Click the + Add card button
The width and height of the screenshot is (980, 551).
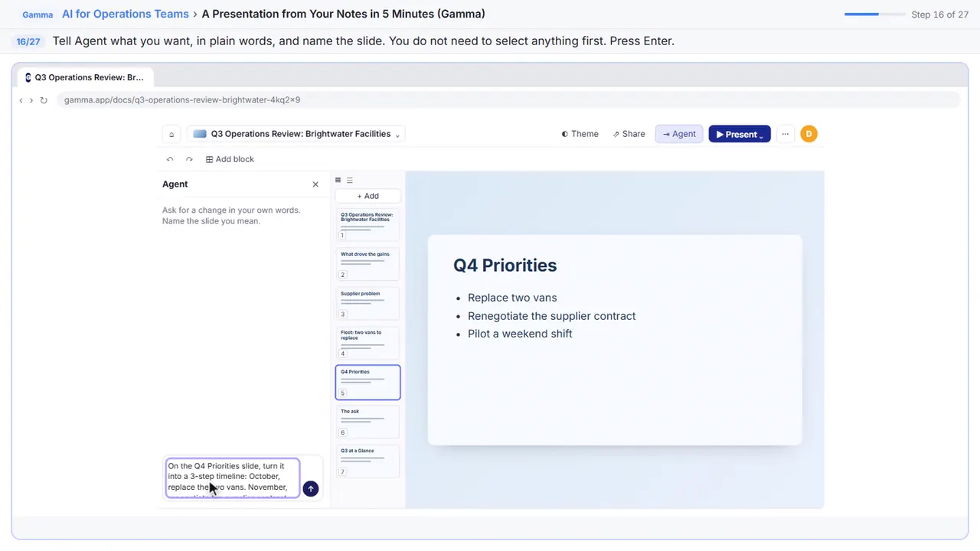tap(367, 196)
